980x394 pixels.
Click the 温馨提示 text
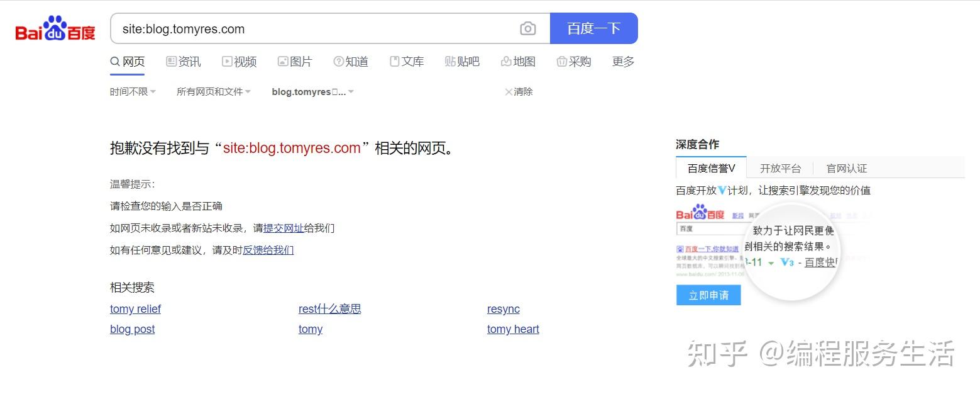[132, 184]
